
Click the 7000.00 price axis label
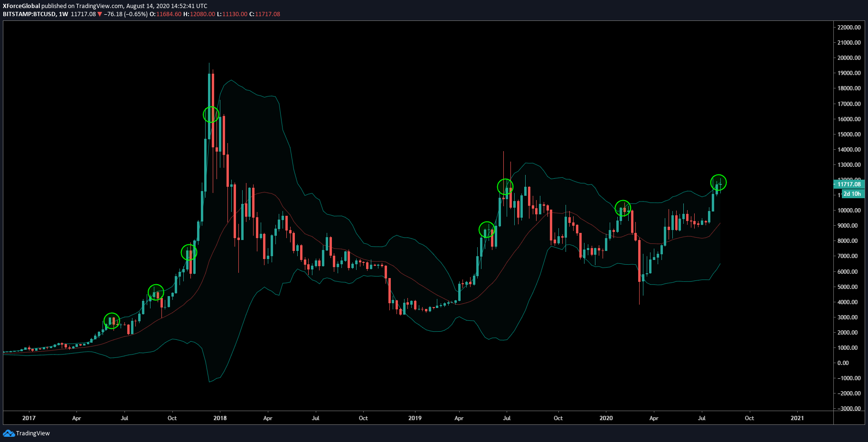click(848, 256)
